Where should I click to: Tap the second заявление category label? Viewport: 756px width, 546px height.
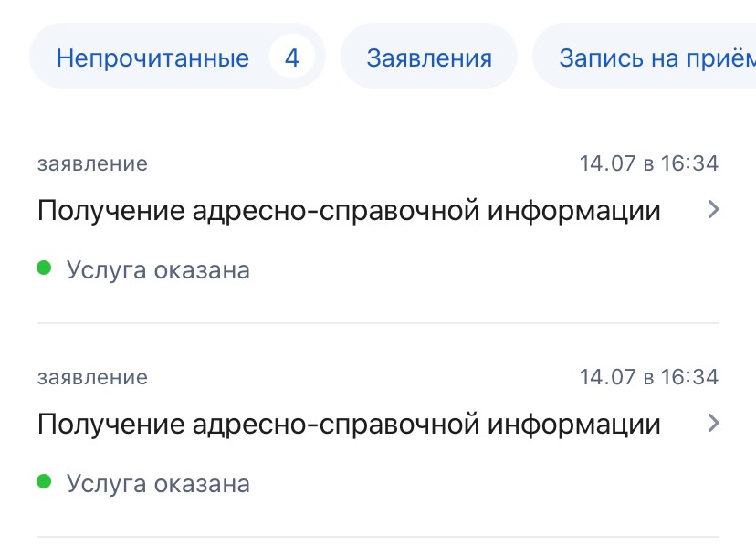click(92, 377)
